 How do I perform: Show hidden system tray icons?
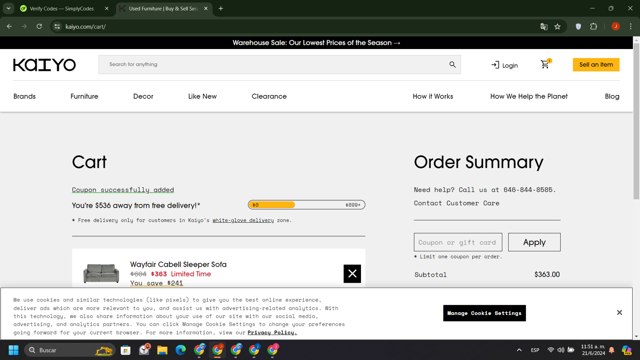[x=519, y=350]
